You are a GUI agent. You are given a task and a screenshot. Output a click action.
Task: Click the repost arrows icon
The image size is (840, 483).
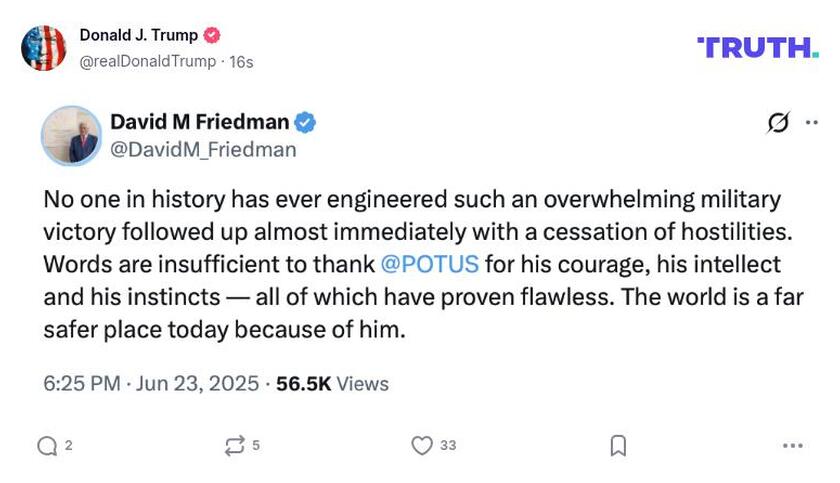[234, 446]
